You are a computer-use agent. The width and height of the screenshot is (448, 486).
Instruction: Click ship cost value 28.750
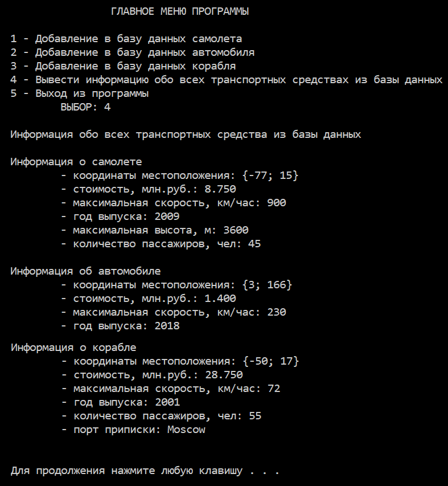(224, 375)
